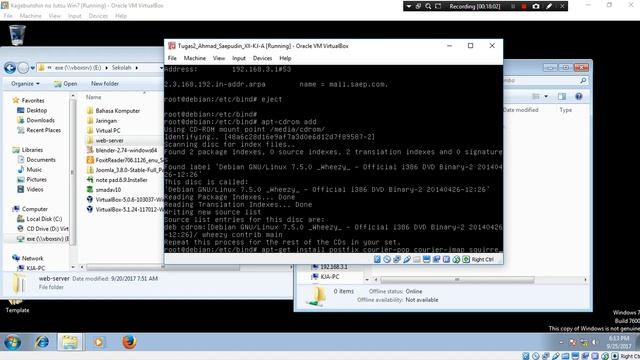
Task: Select smadav10 file
Action: [104, 190]
